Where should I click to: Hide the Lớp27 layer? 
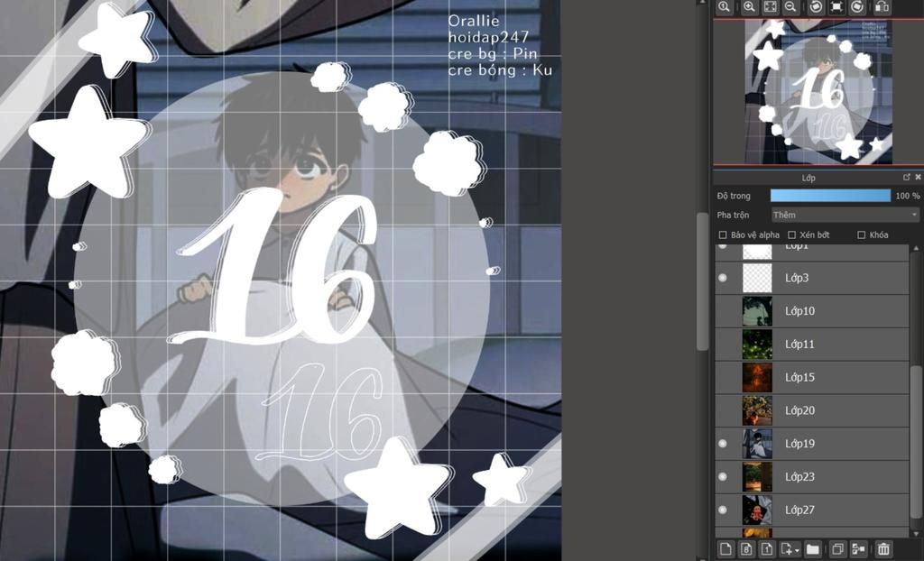pos(723,510)
